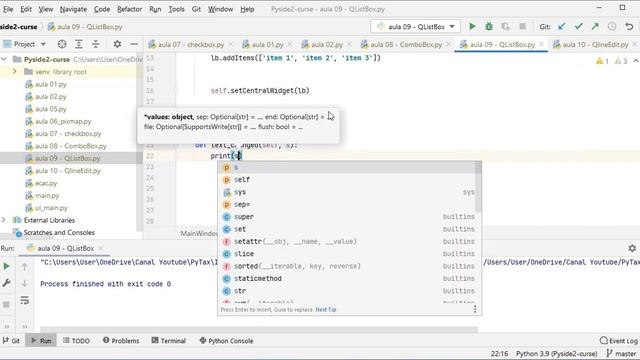Collapse Pyside2-curse root folder
640x360 pixels.
pyautogui.click(x=4, y=60)
